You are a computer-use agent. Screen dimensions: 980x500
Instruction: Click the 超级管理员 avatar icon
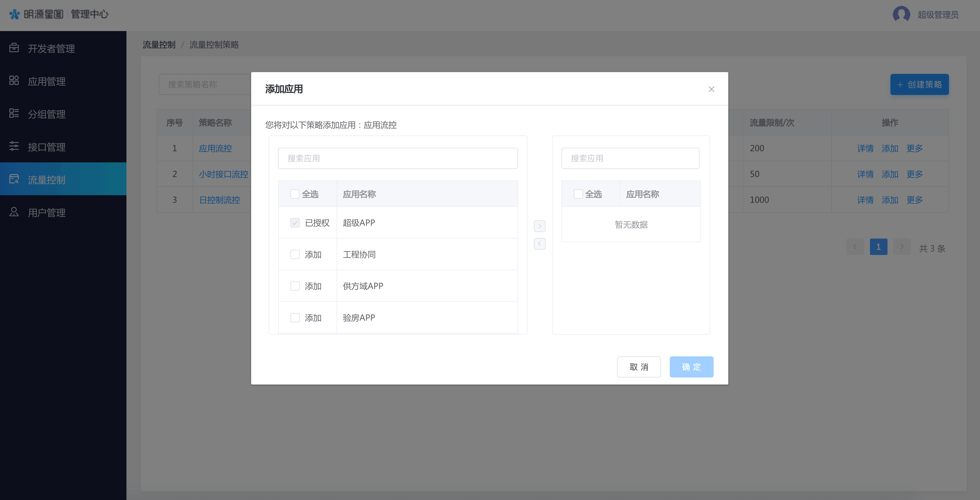point(901,14)
